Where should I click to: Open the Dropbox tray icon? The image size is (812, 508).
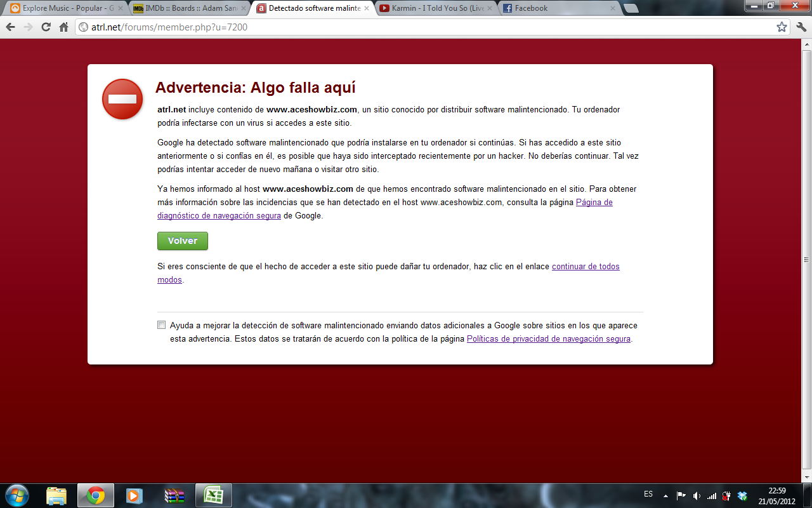[x=742, y=495]
